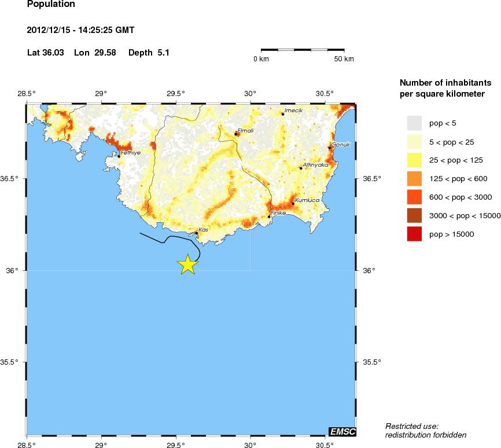Select the 'pop < 5' gray swatch
501x448 pixels.
[x=414, y=123]
